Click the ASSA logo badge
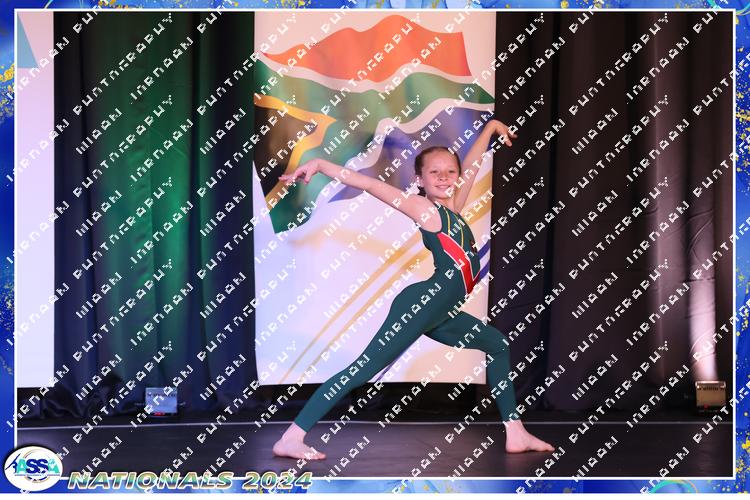This screenshot has height=500, width=750. (33, 468)
